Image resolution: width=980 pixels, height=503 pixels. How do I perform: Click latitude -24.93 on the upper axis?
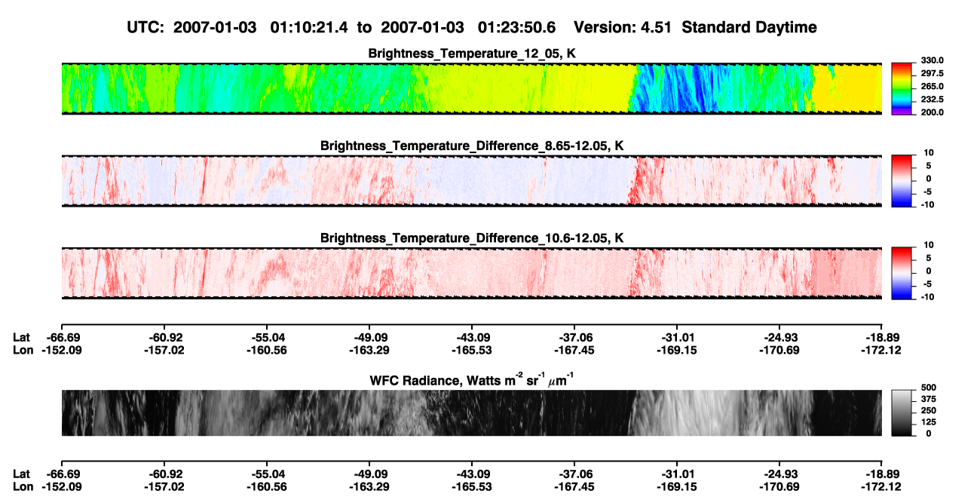coord(779,338)
